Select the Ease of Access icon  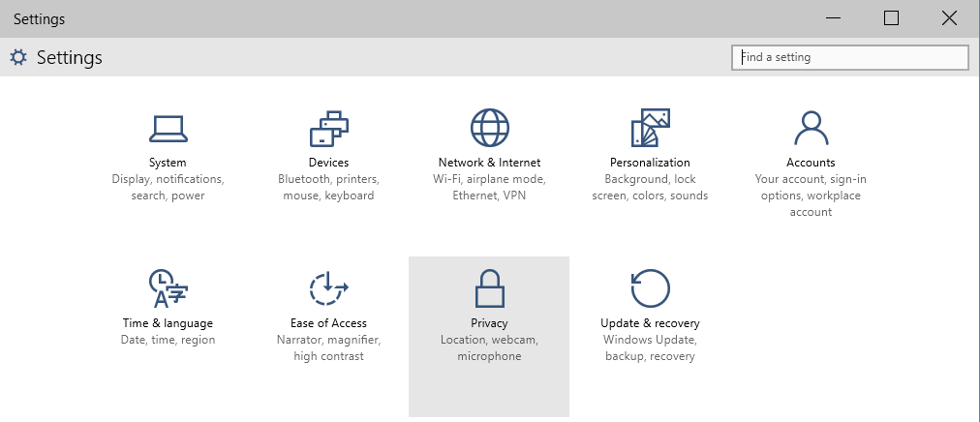pos(328,288)
